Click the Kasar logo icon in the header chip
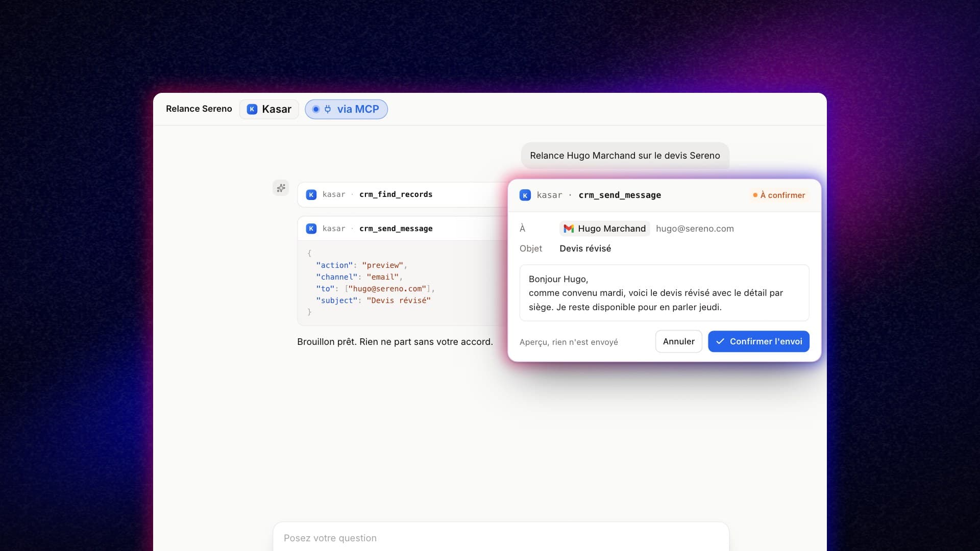 tap(252, 109)
